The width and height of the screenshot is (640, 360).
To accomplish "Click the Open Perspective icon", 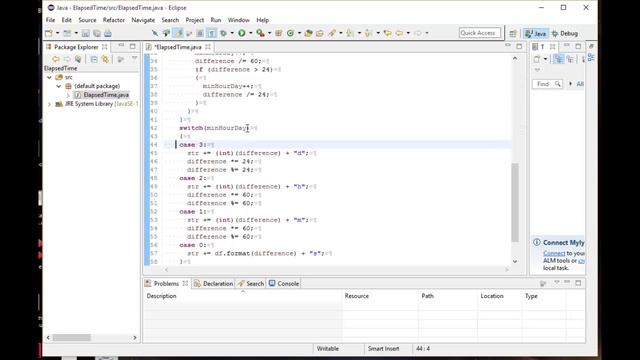I will tap(513, 33).
